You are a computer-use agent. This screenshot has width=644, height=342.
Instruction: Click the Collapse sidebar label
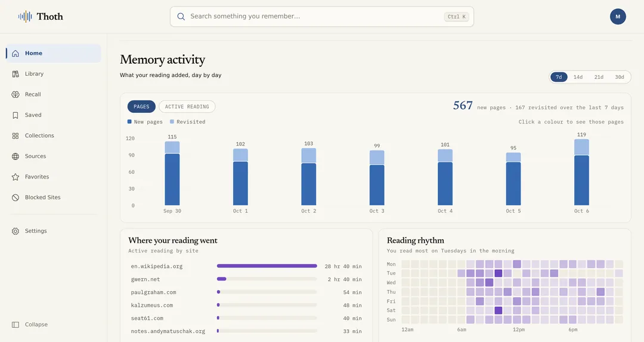click(x=36, y=325)
